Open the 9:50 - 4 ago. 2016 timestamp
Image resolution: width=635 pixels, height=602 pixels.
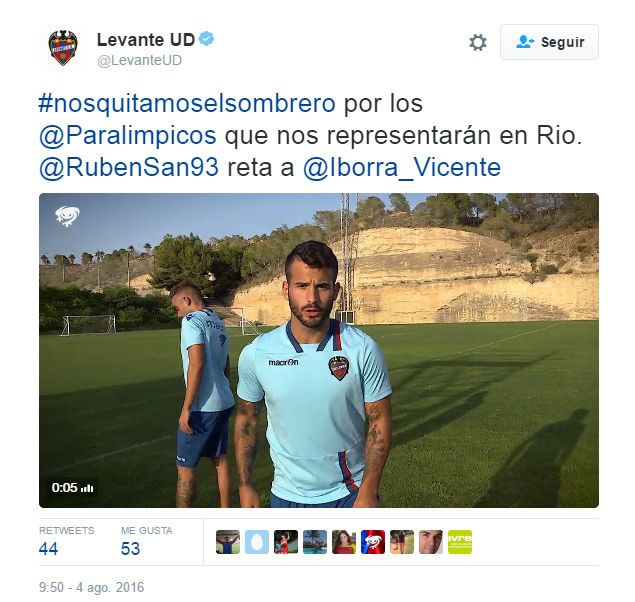(92, 587)
